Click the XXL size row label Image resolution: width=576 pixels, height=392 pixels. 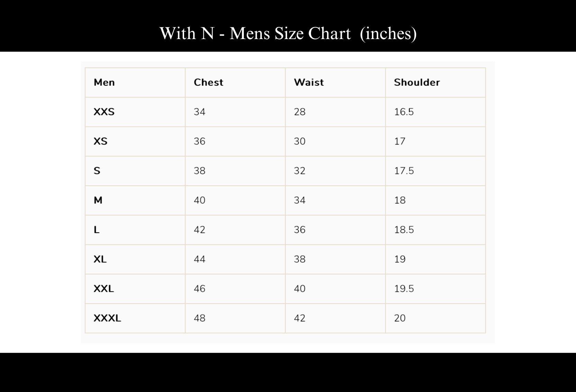click(x=104, y=289)
